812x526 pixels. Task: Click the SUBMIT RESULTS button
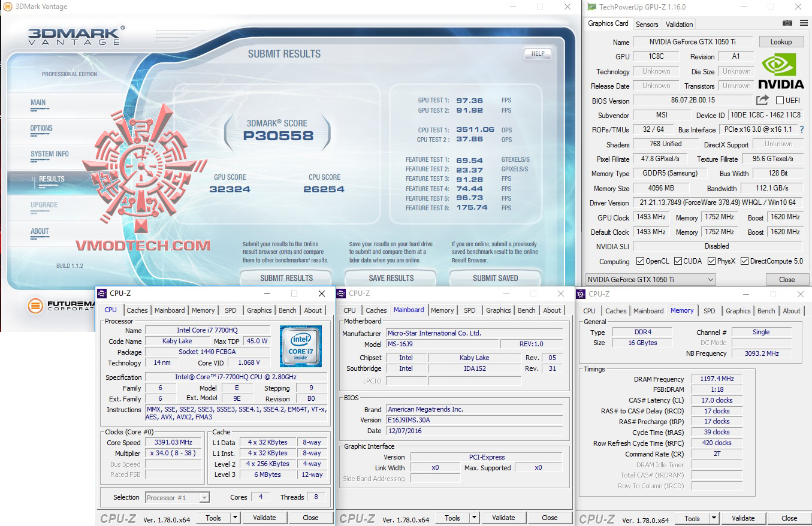coord(286,278)
